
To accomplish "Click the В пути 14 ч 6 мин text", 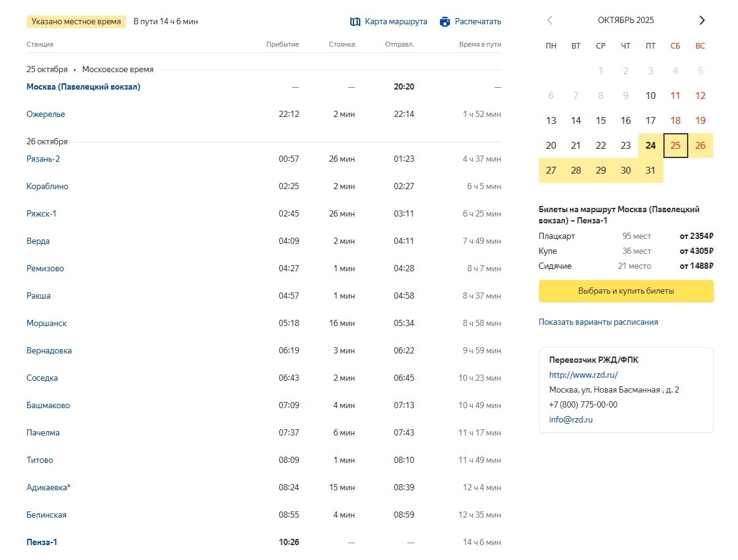I will (x=166, y=22).
